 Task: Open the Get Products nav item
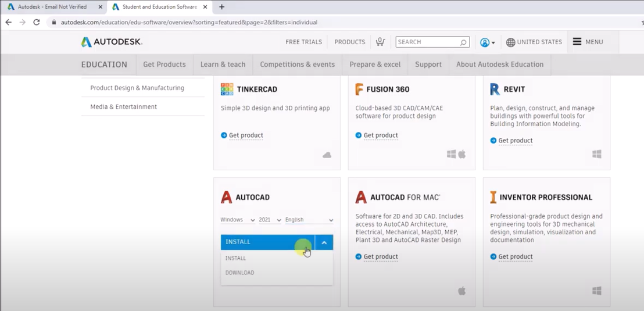click(164, 65)
